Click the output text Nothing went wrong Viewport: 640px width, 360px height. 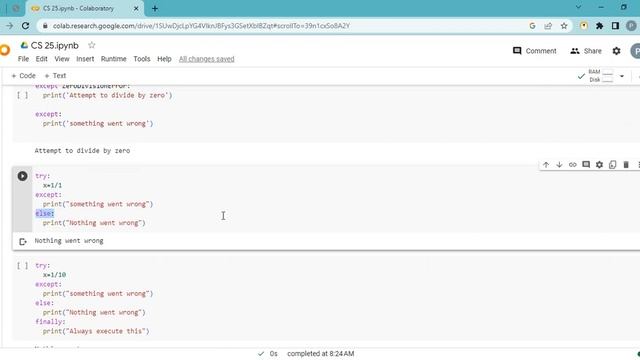pyautogui.click(x=69, y=241)
